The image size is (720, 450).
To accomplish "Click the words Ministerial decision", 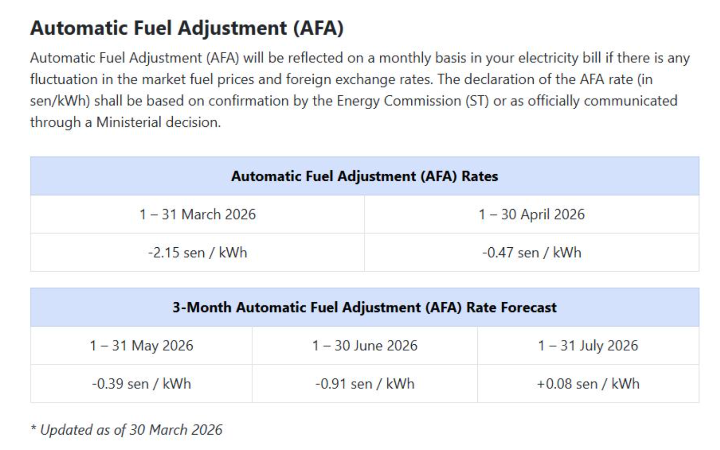I will pos(158,122).
